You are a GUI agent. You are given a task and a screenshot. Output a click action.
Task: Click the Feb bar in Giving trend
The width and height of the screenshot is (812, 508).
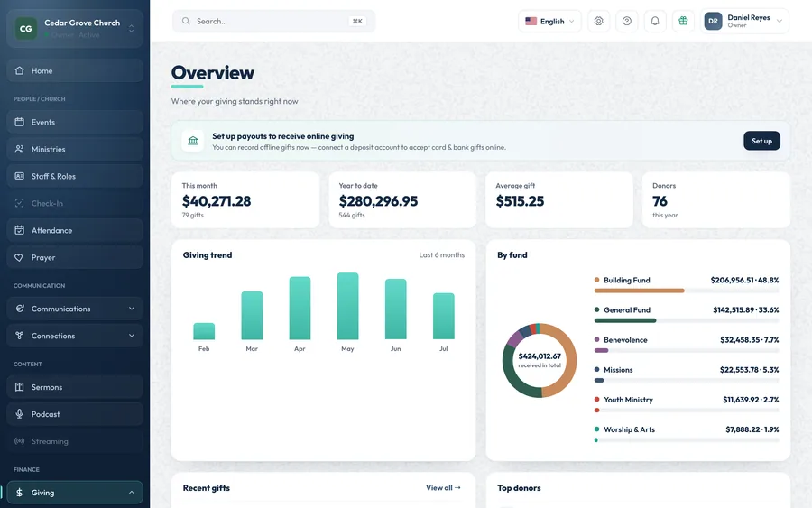click(x=204, y=331)
